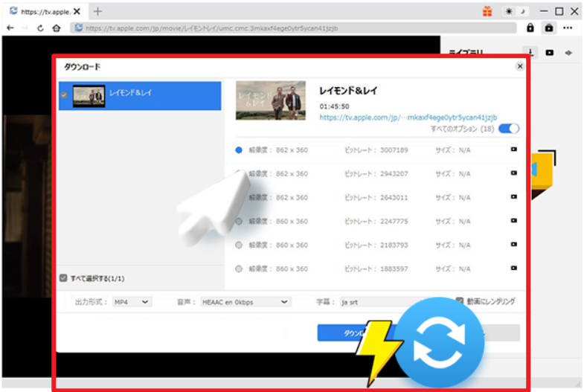The height and width of the screenshot is (392, 584).
Task: Go back using the browser back arrow
Action: point(10,28)
